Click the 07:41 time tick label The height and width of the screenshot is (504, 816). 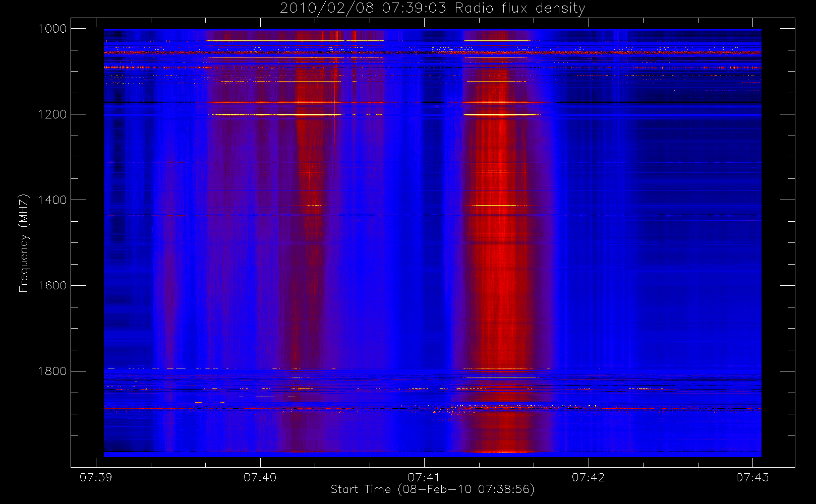pos(424,477)
